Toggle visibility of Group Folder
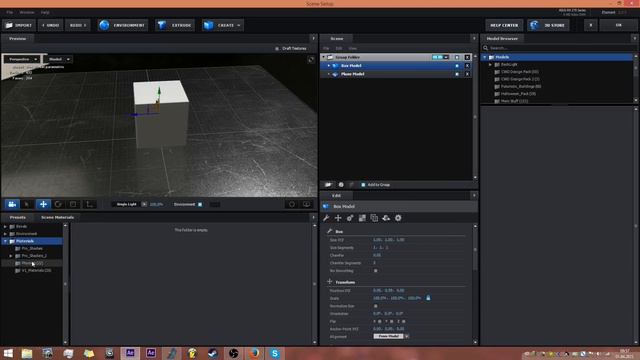 click(457, 58)
